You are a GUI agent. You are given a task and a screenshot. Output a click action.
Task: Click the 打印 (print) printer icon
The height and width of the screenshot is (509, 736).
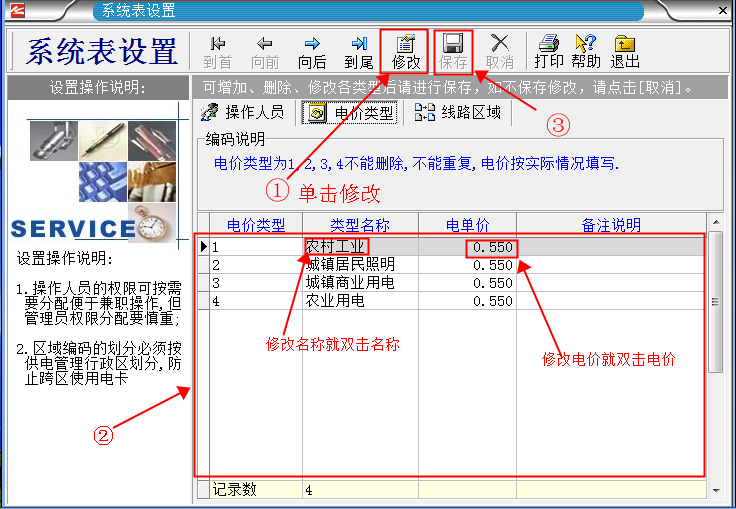tap(548, 51)
